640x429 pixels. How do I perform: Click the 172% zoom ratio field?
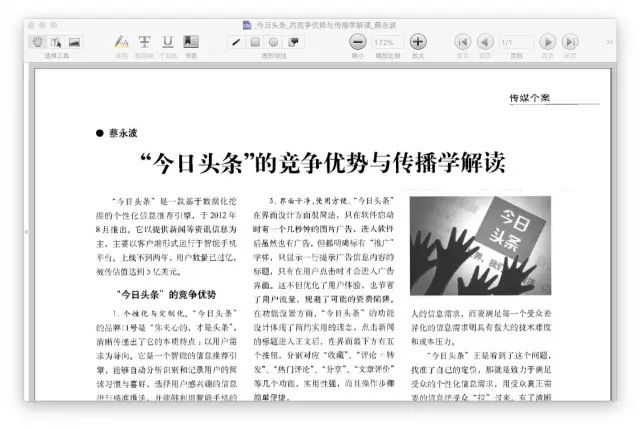pyautogui.click(x=385, y=42)
